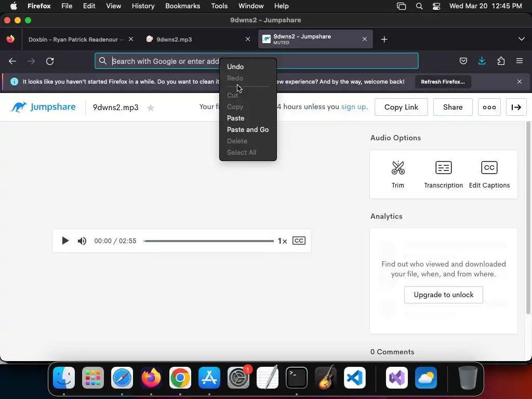
Task: Open the Downloads panel
Action: [482, 61]
